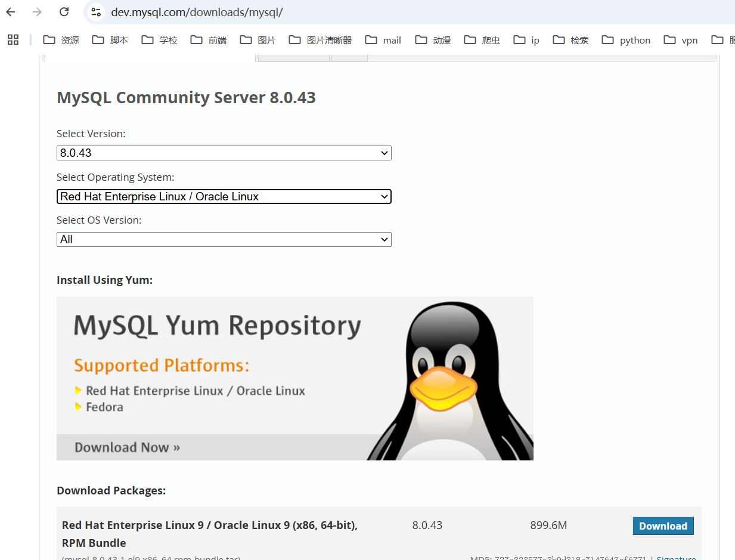Open the Select Version dropdown showing 8.0.43
The image size is (735, 560).
pos(224,153)
